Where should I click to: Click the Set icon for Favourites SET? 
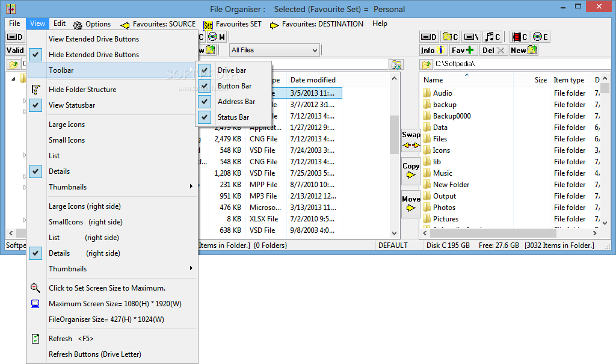point(208,25)
